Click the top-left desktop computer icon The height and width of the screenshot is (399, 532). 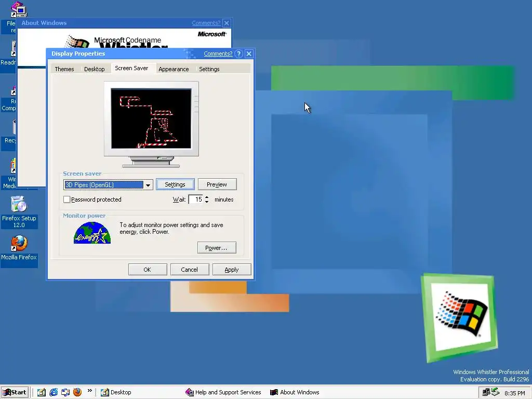pyautogui.click(x=19, y=9)
